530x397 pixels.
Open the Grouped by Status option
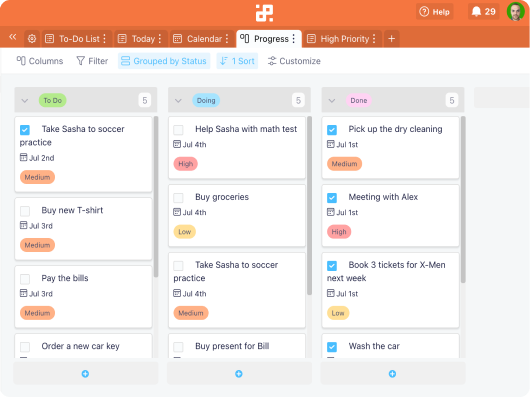[164, 61]
